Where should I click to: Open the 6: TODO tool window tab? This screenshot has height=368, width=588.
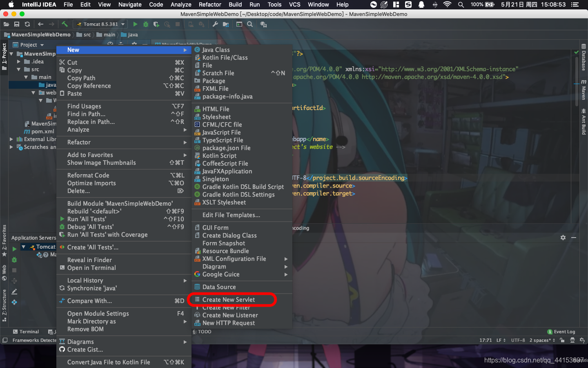(x=202, y=332)
